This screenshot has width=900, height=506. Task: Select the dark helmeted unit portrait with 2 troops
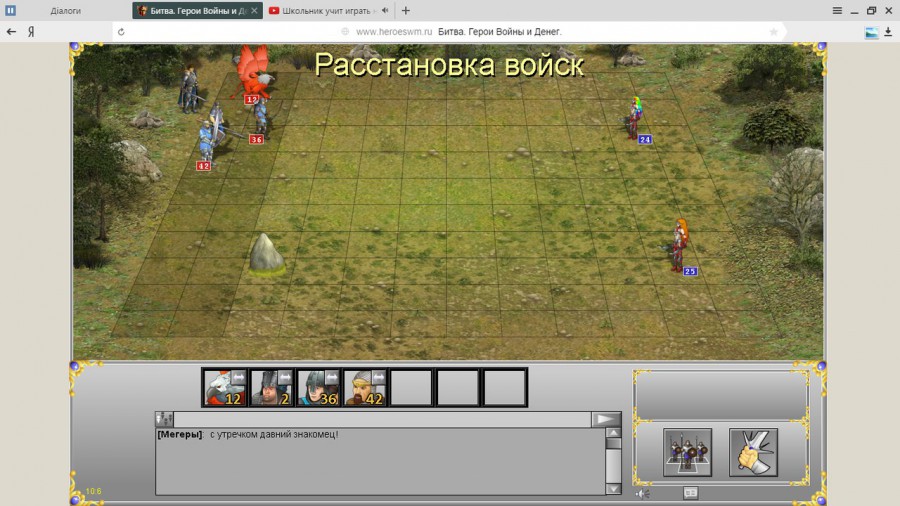pyautogui.click(x=271, y=388)
